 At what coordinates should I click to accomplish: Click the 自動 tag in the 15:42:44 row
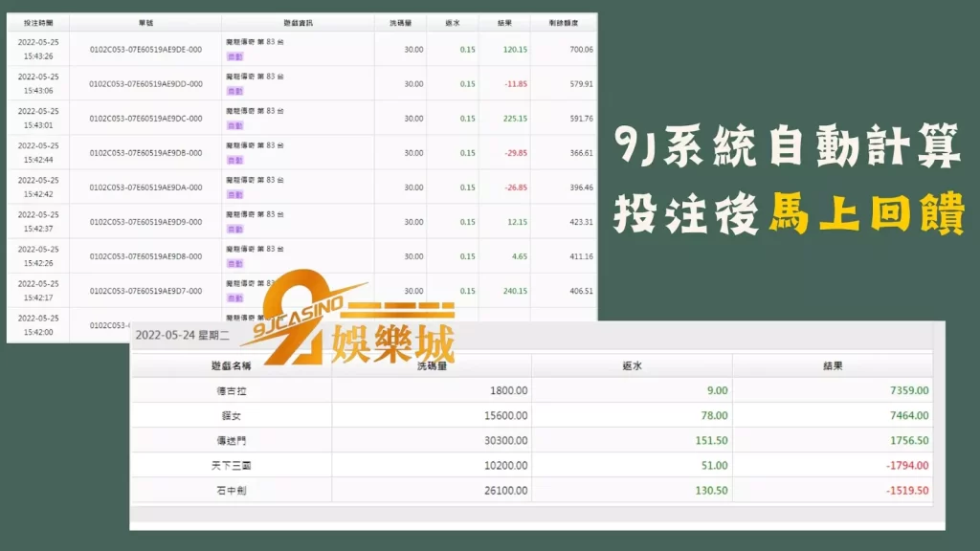[x=235, y=160]
